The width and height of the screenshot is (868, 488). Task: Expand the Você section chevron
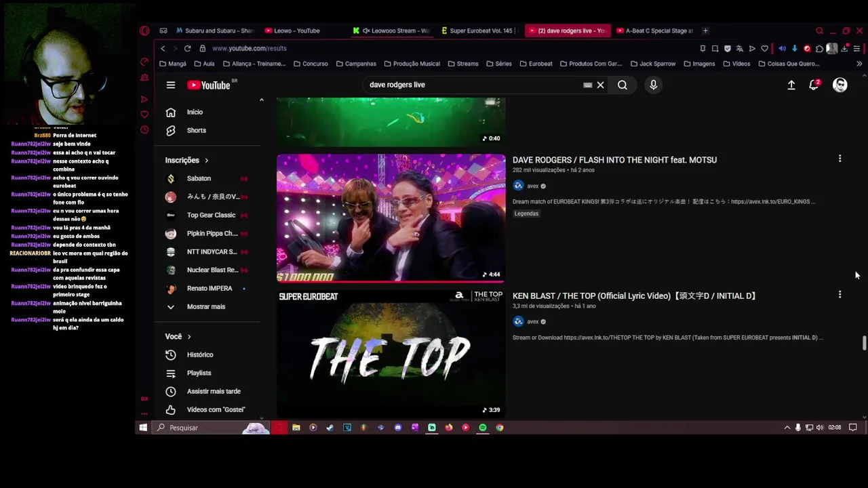pyautogui.click(x=189, y=337)
